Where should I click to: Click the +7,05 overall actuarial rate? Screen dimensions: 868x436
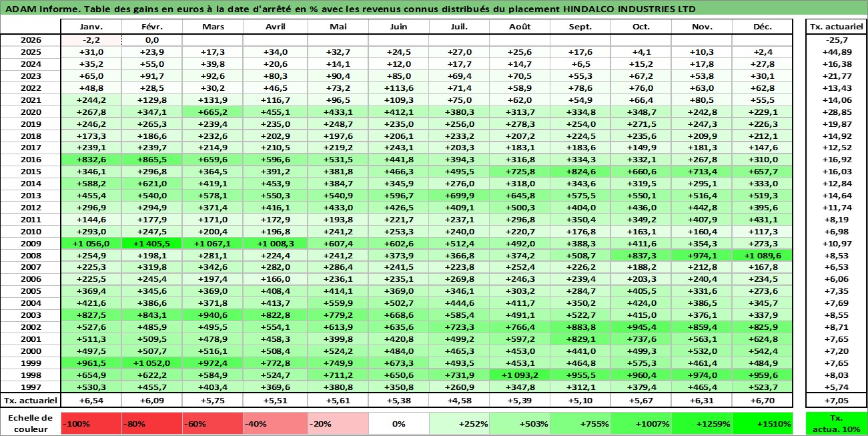click(836, 401)
